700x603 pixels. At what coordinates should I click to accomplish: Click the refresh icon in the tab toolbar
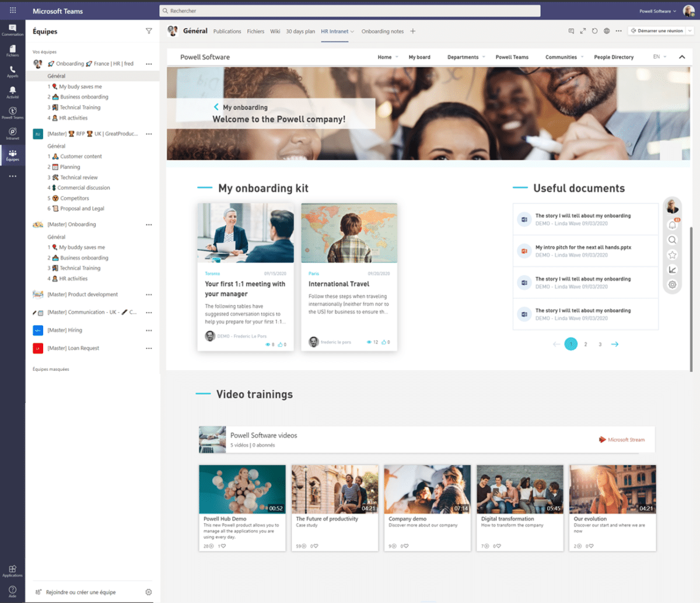pos(594,31)
